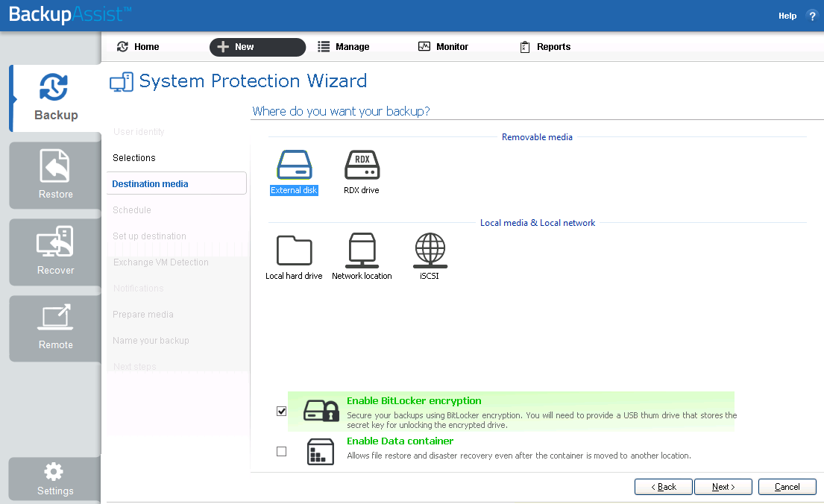Click the Next button
This screenshot has width=824, height=504.
[723, 487]
